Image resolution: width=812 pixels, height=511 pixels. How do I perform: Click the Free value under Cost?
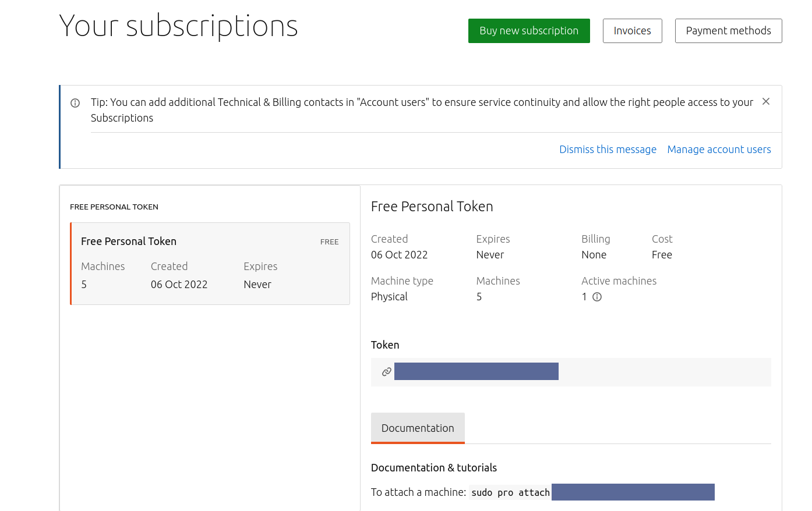click(662, 255)
